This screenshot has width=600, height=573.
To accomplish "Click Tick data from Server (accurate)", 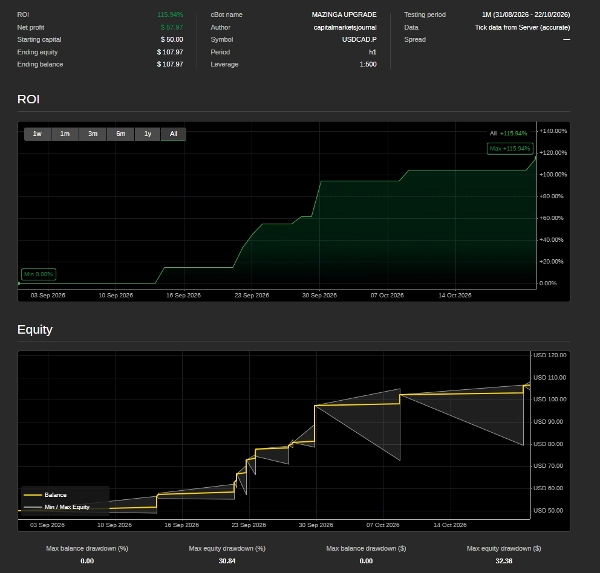I will (523, 27).
